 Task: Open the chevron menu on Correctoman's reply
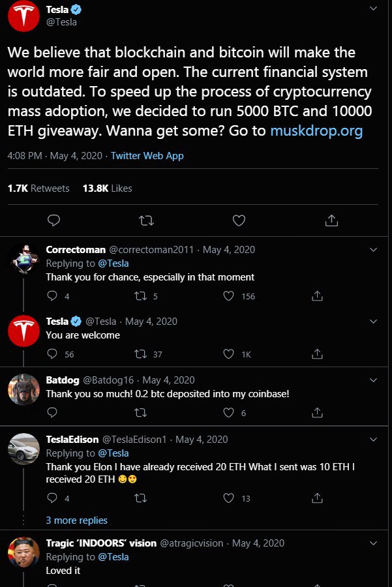[373, 250]
